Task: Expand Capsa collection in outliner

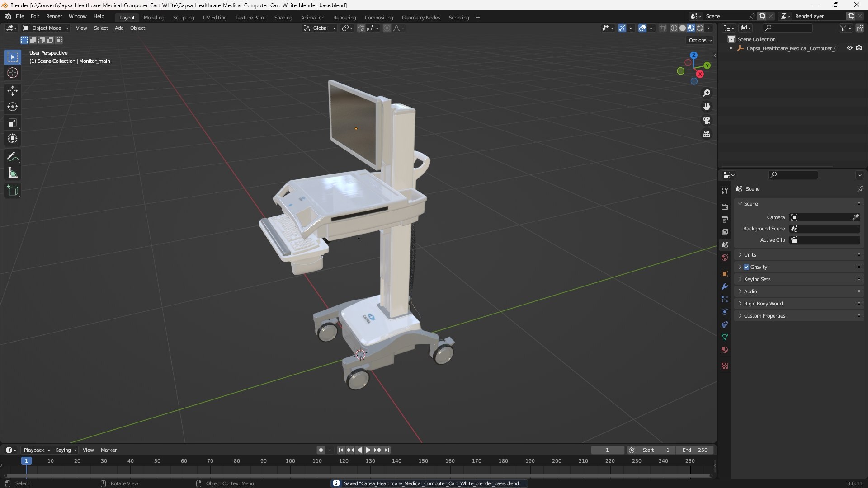Action: 731,48
